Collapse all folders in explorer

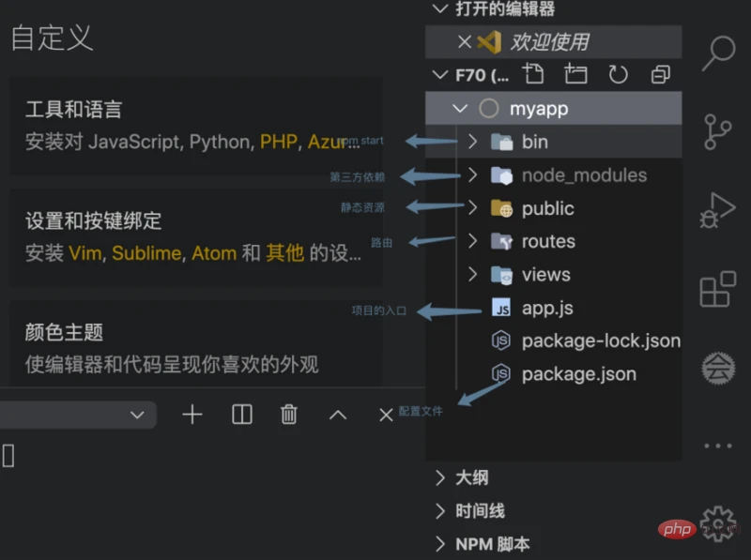click(661, 74)
